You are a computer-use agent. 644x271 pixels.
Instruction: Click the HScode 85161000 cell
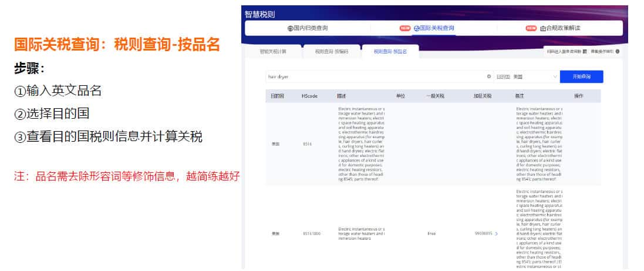(311, 233)
